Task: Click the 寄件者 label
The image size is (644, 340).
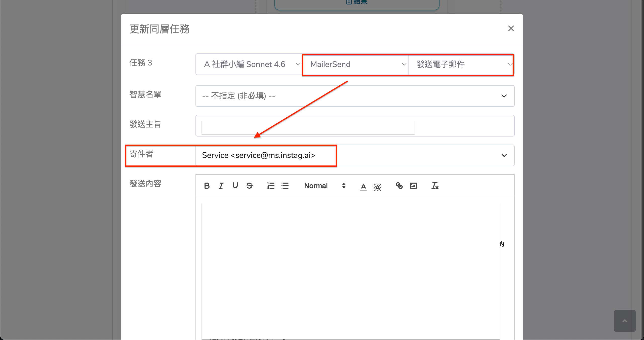Action: coord(141,154)
